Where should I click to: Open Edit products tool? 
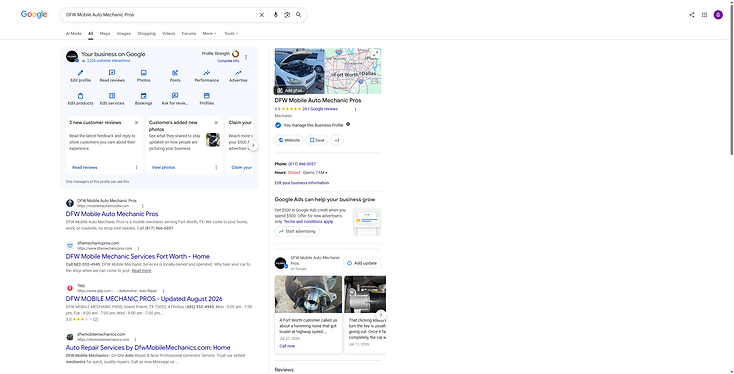click(x=81, y=99)
